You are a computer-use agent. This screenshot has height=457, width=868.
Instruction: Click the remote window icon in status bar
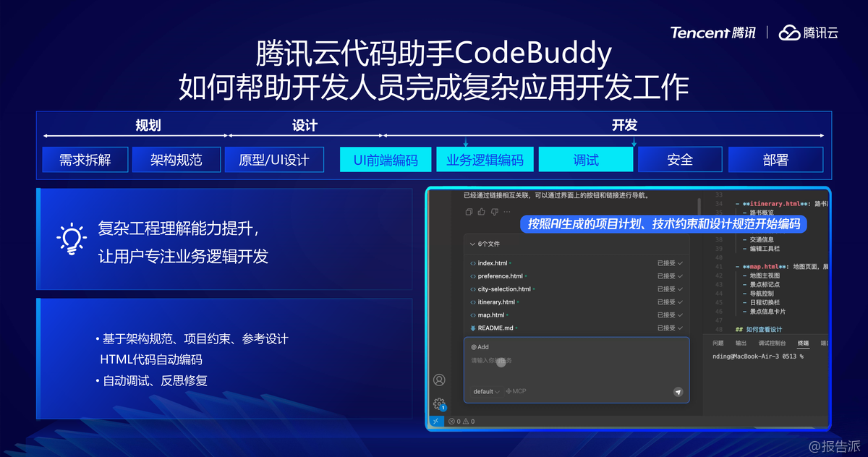[436, 421]
